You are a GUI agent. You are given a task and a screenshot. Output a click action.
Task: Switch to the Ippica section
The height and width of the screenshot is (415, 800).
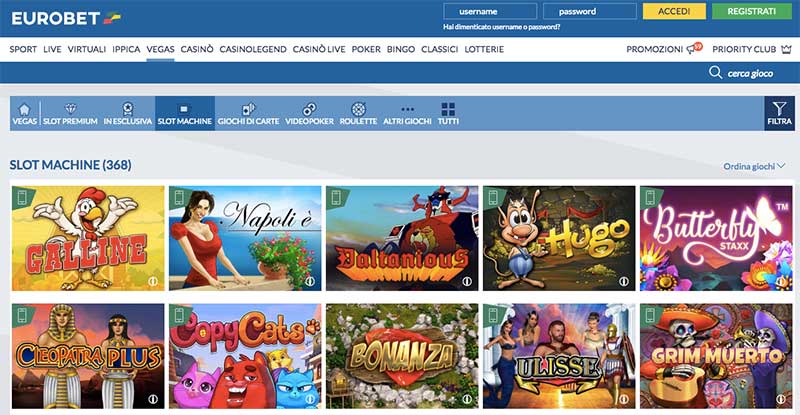point(126,49)
